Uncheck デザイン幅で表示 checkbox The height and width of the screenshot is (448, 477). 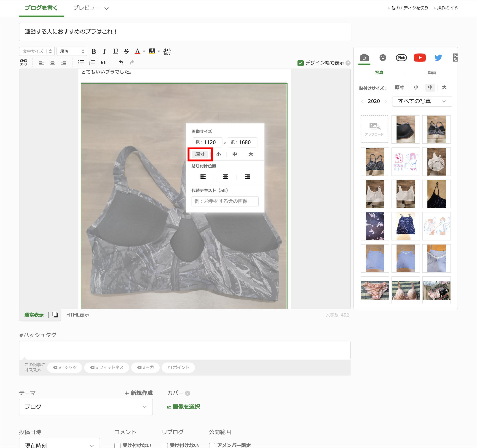(x=300, y=63)
